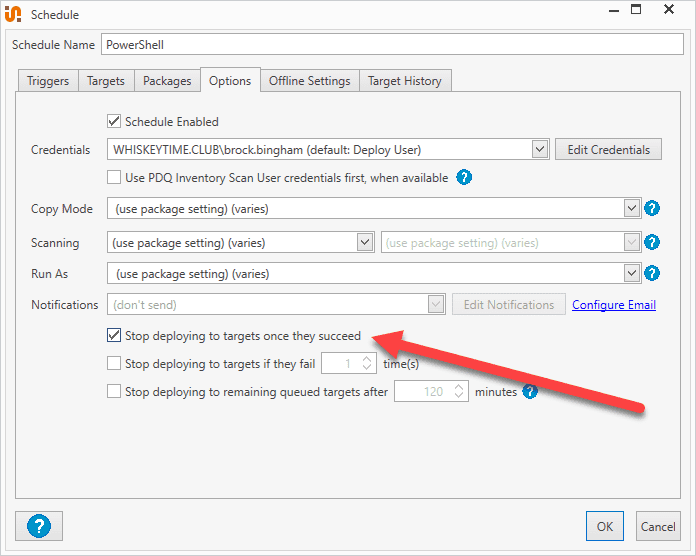Switch to the Targets tab
The height and width of the screenshot is (556, 696).
[106, 81]
